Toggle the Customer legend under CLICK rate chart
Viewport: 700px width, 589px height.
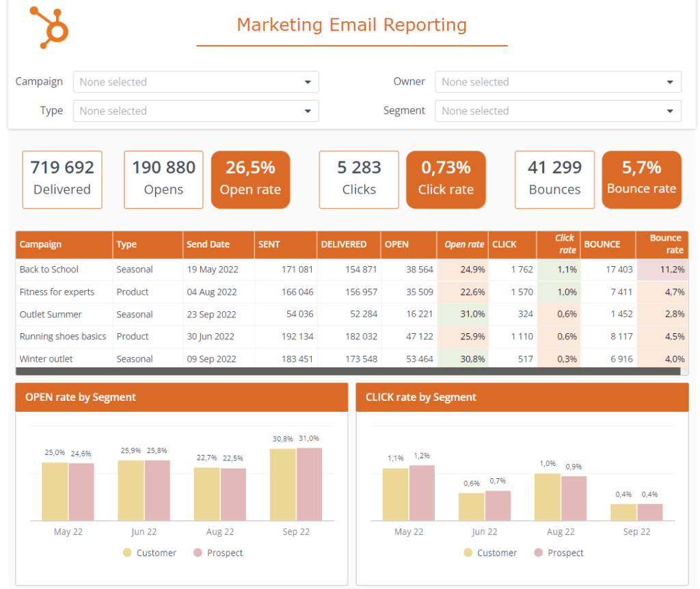pos(497,553)
